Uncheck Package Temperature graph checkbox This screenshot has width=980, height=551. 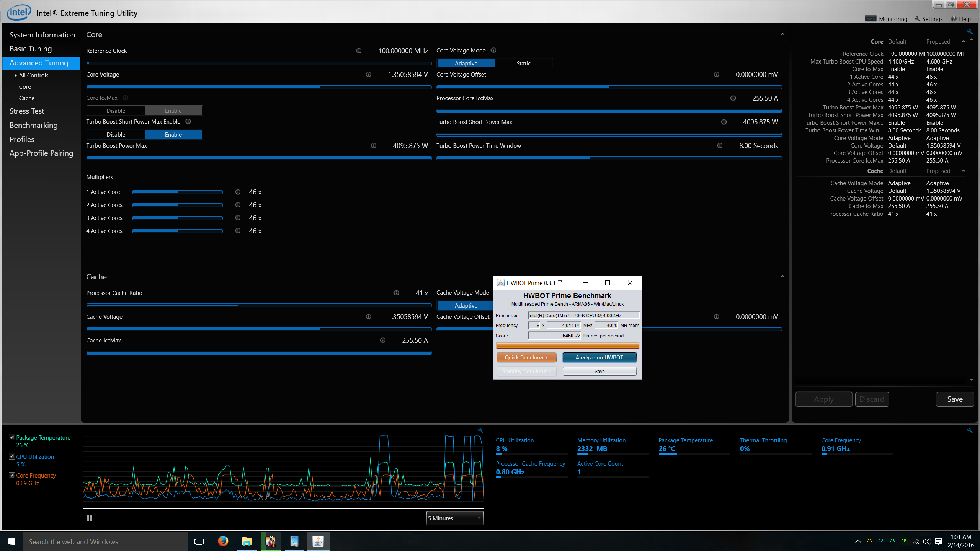(12, 437)
